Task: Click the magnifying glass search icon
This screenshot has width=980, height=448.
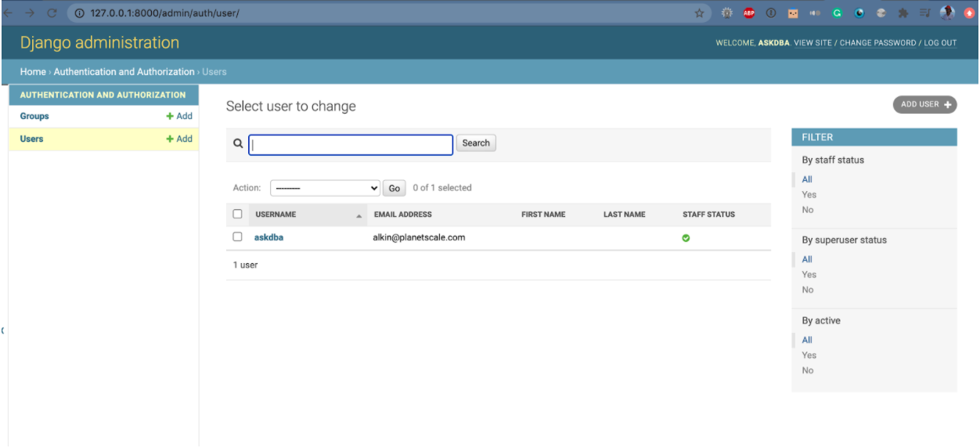Action: (x=238, y=143)
